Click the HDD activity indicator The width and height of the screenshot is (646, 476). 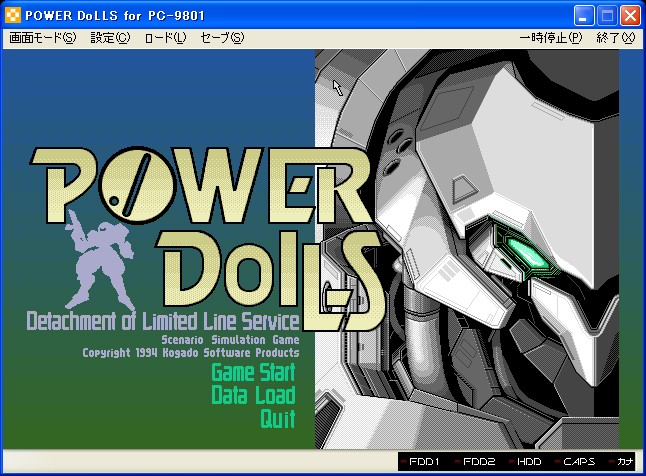tap(526, 462)
